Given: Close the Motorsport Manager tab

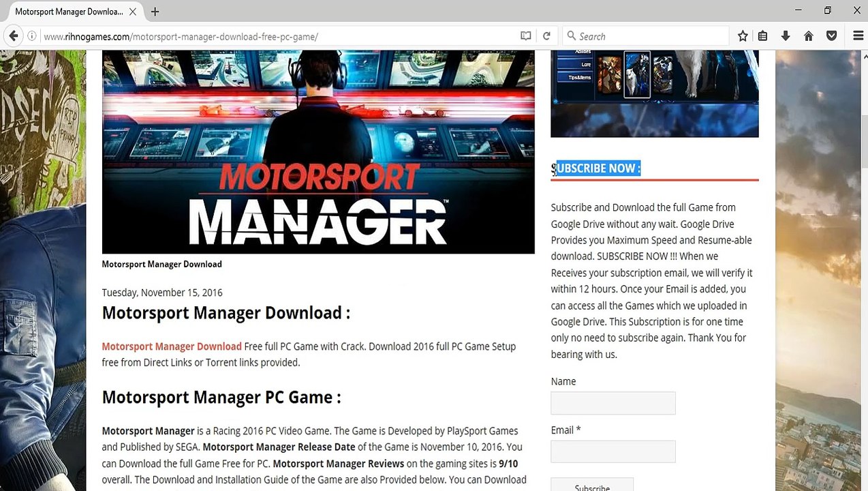Looking at the screenshot, I should pos(133,12).
